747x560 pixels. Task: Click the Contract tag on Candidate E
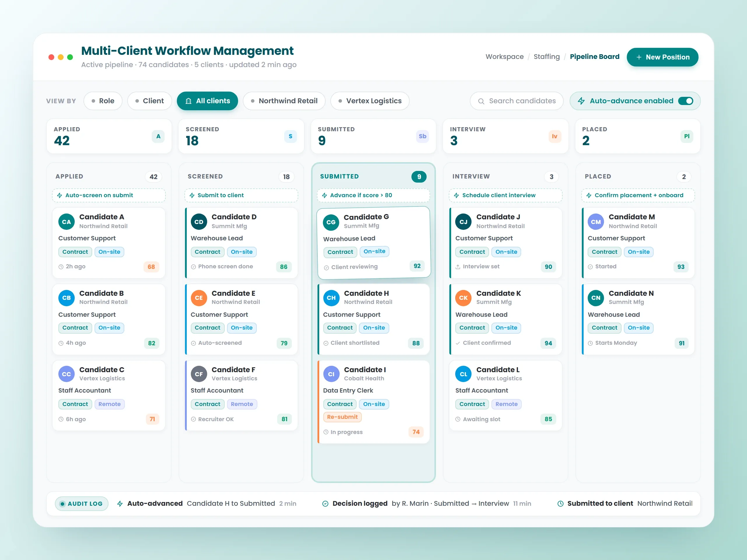point(207,328)
